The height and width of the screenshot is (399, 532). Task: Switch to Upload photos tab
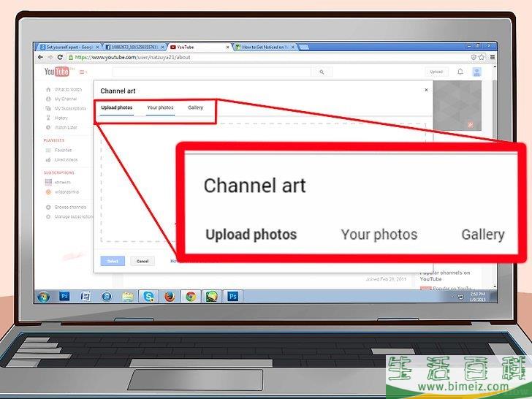(x=117, y=107)
